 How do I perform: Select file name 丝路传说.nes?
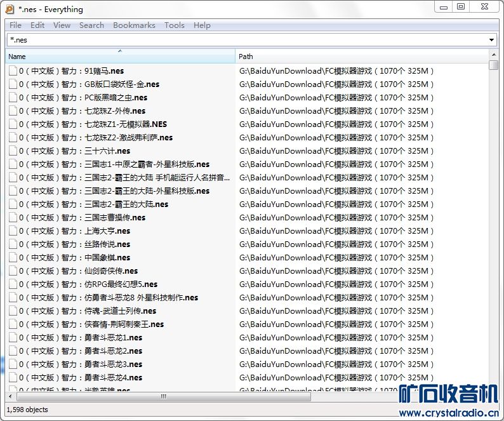tap(74, 244)
